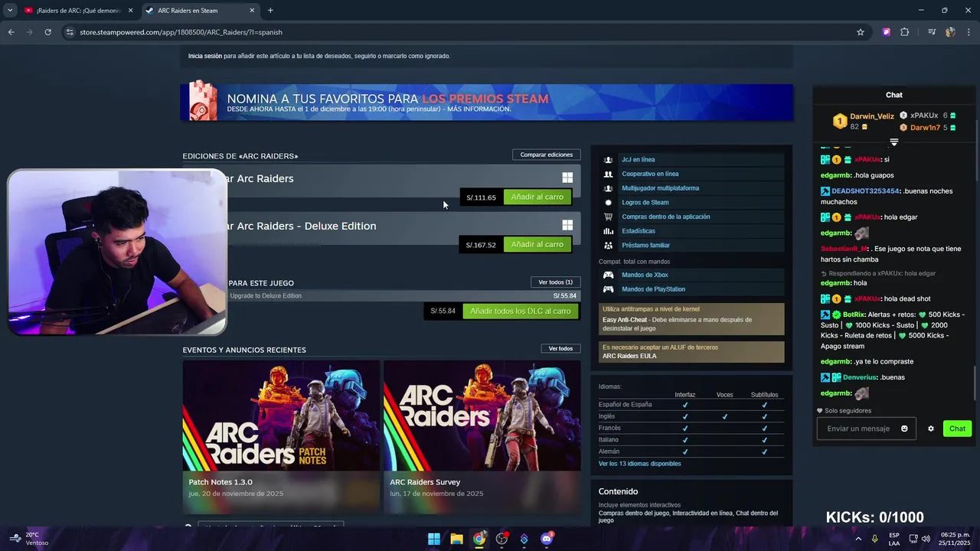
Task: Go back using browser back arrow
Action: pyautogui.click(x=11, y=32)
